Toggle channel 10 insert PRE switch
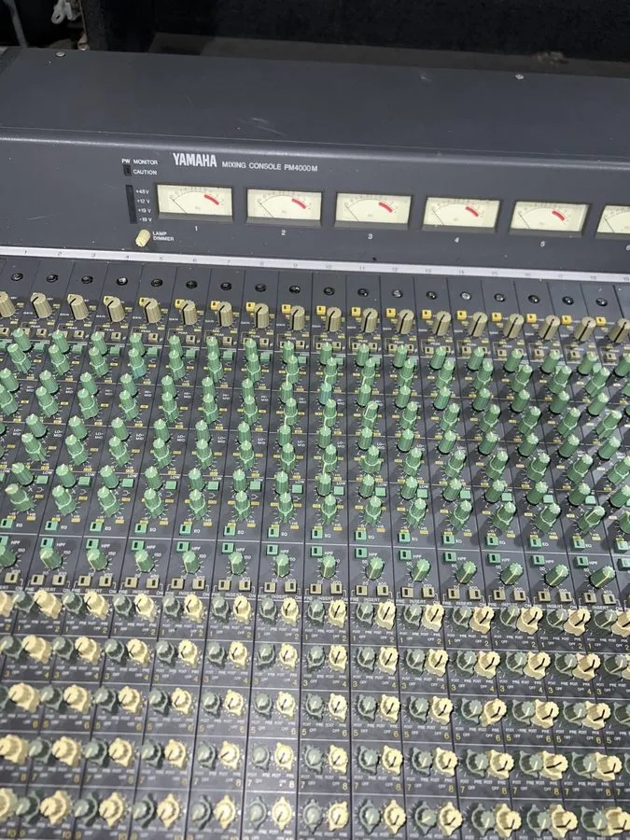630x840 pixels. [315, 588]
